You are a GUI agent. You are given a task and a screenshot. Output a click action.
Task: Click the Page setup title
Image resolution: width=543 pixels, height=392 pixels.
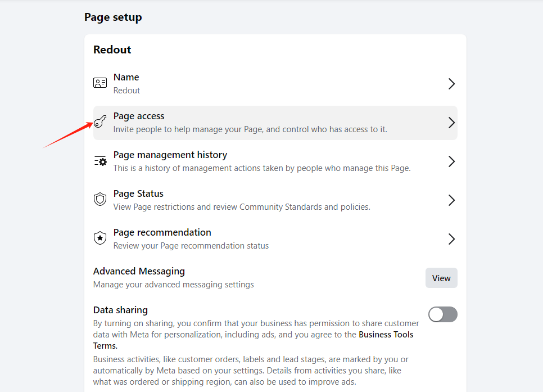click(x=113, y=17)
